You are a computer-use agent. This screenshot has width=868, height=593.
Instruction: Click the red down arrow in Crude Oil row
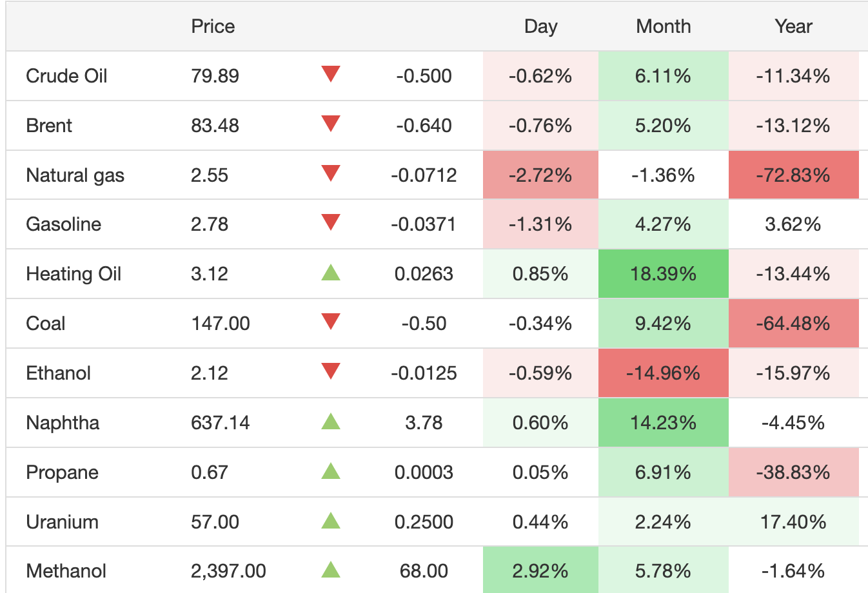(x=331, y=74)
